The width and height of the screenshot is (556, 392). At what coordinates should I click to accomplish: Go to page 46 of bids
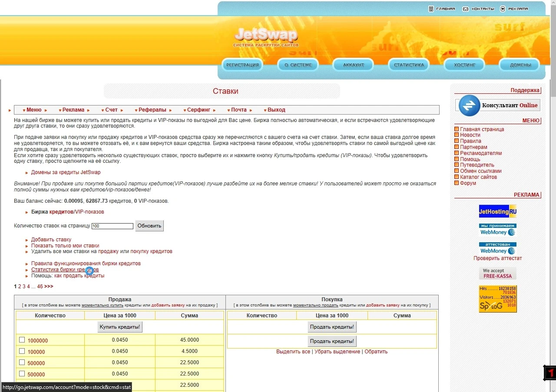point(40,287)
